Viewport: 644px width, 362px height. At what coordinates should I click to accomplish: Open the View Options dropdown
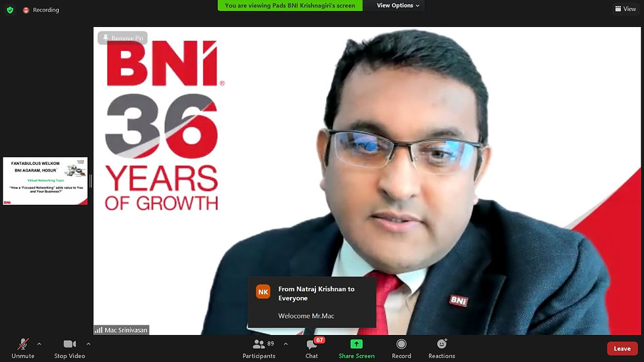(x=398, y=5)
